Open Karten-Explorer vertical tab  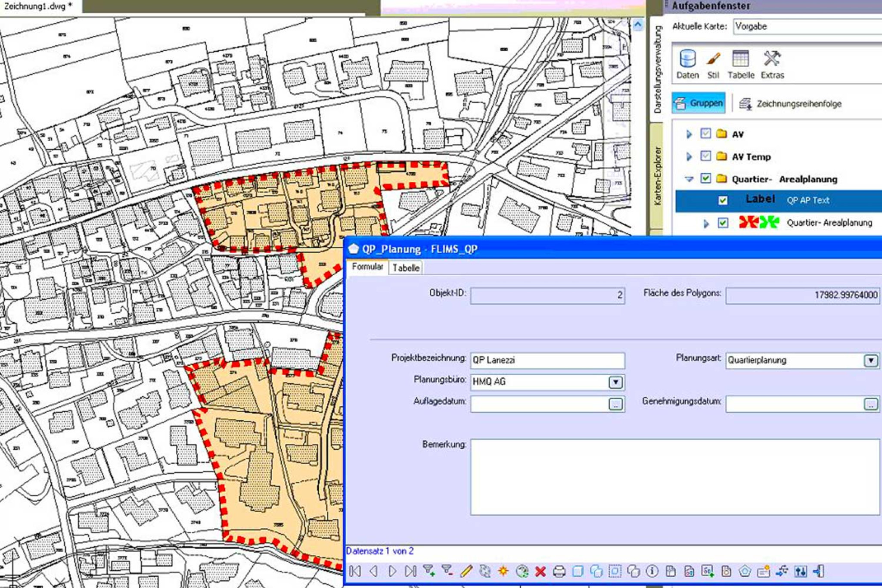(657, 176)
